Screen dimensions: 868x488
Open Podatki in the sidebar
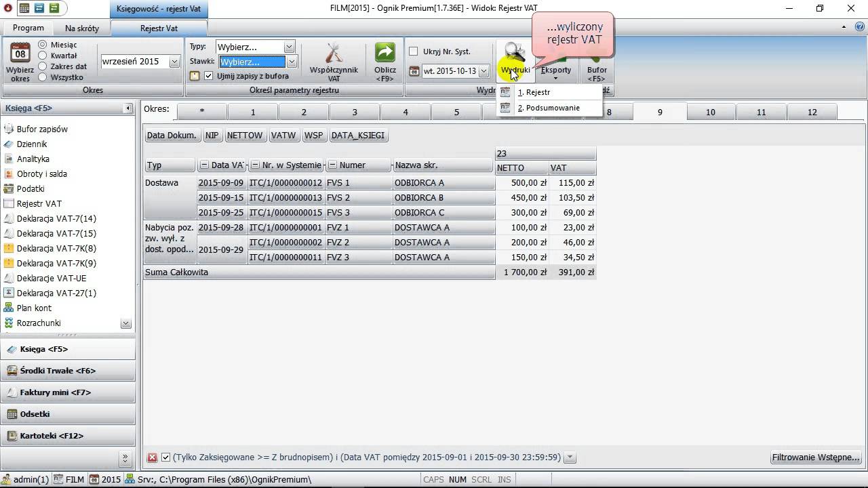(x=31, y=188)
